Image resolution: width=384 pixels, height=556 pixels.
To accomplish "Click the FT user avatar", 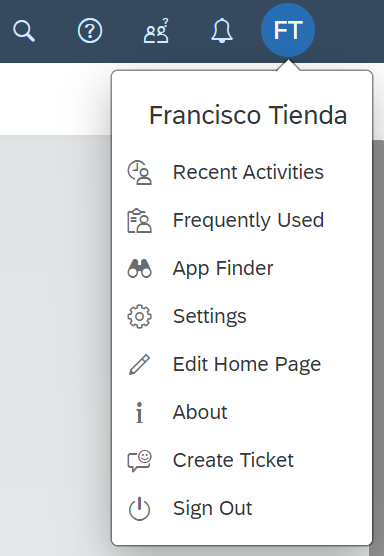I will coord(288,30).
